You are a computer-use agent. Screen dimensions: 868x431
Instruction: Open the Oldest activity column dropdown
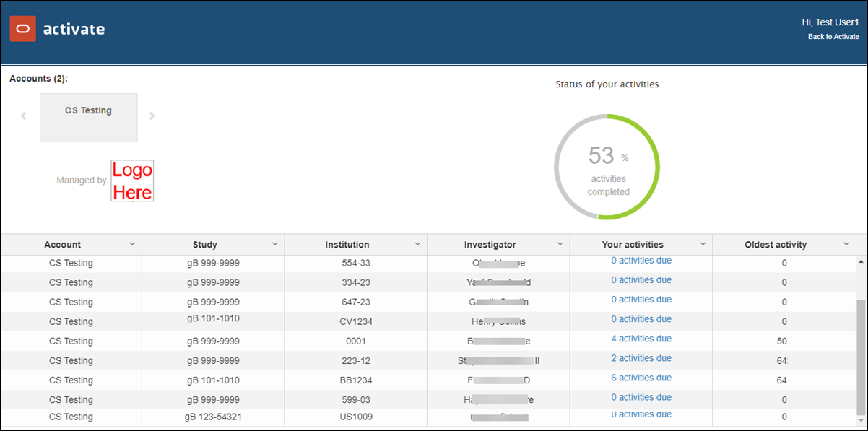846,244
